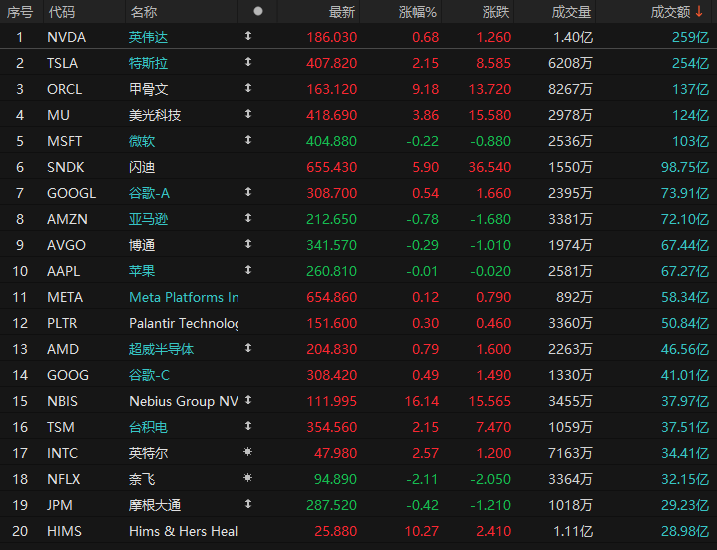717x550 pixels.
Task: Click the up-down arrow icon in NVDA row
Action: point(248,36)
